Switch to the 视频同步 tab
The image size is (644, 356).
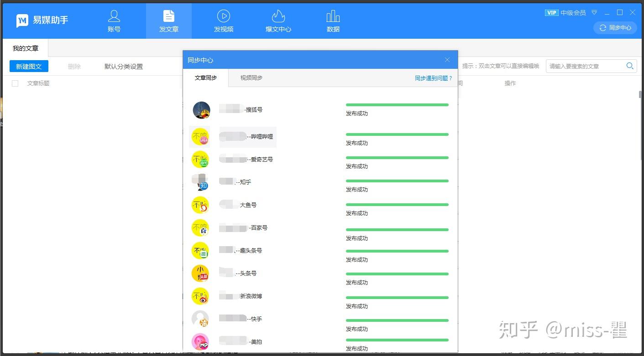click(251, 78)
